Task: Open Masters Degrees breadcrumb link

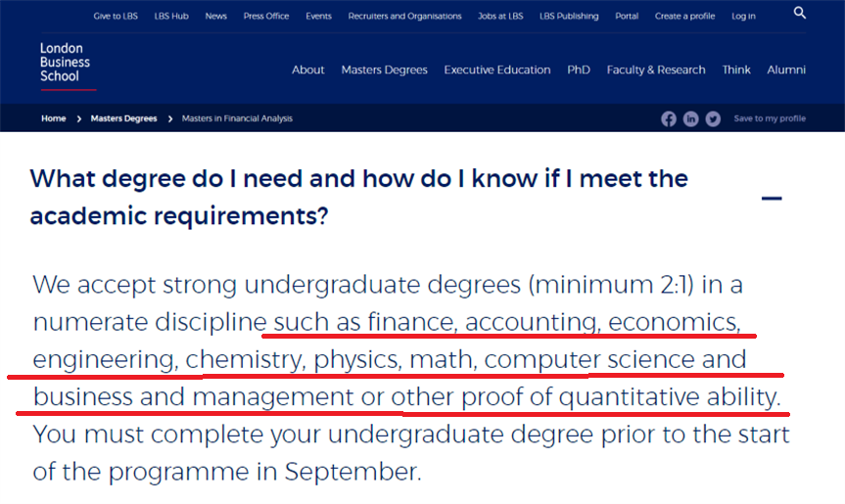Action: click(x=123, y=118)
